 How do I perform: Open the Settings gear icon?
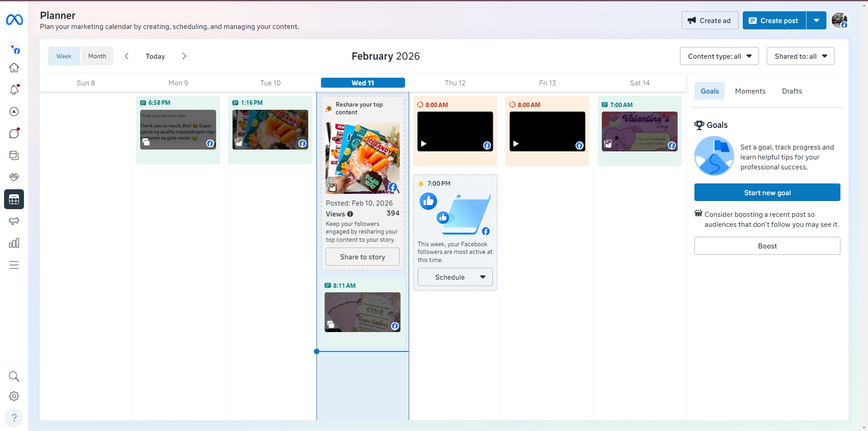pyautogui.click(x=14, y=396)
